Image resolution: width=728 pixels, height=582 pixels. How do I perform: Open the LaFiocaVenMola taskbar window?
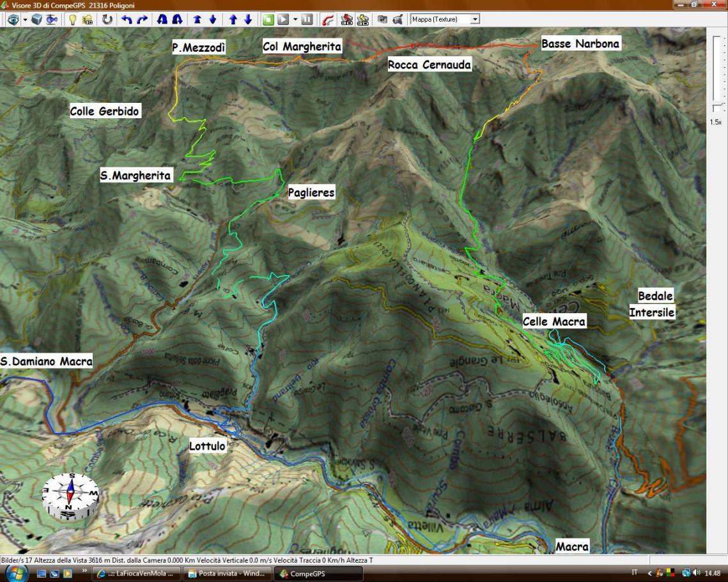click(138, 573)
